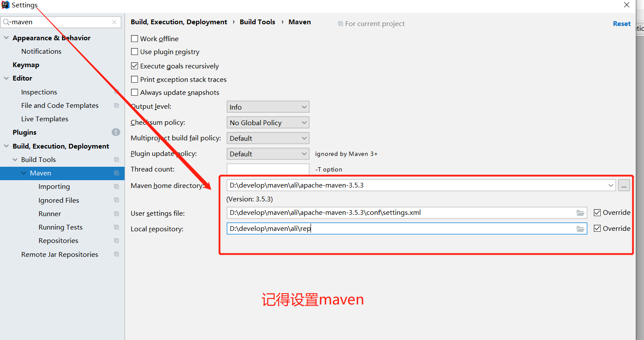Click project-level icon next to File and Code Templates
This screenshot has width=644, height=340.
116,105
